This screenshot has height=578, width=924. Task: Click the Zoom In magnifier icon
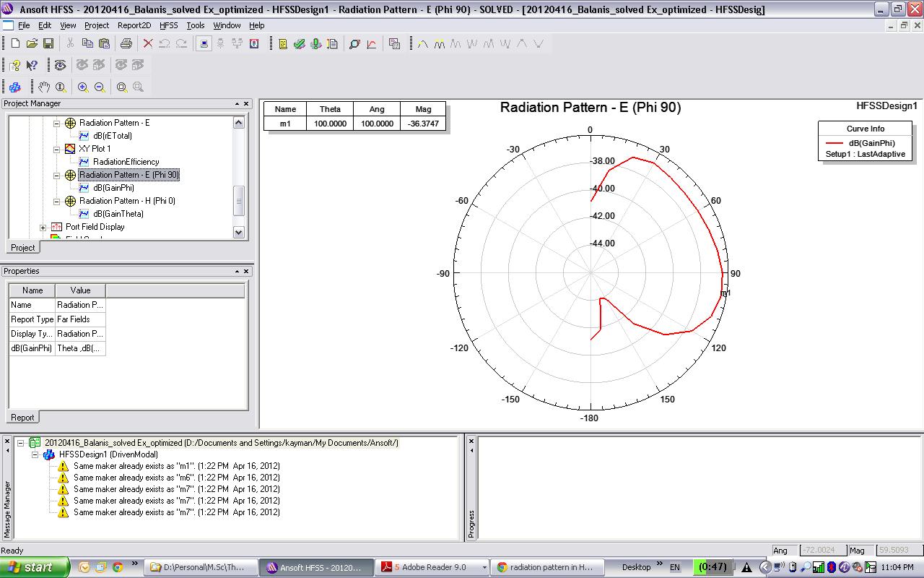click(83, 87)
